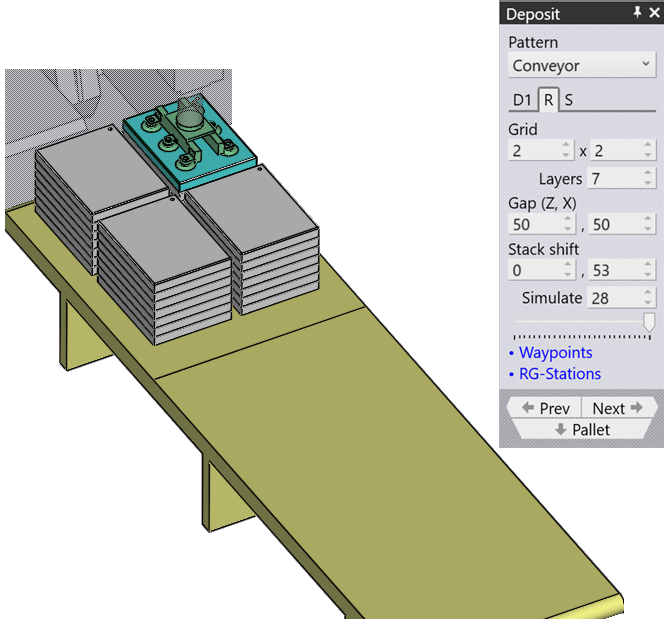Click the Simulate slider handle

pyautogui.click(x=649, y=321)
